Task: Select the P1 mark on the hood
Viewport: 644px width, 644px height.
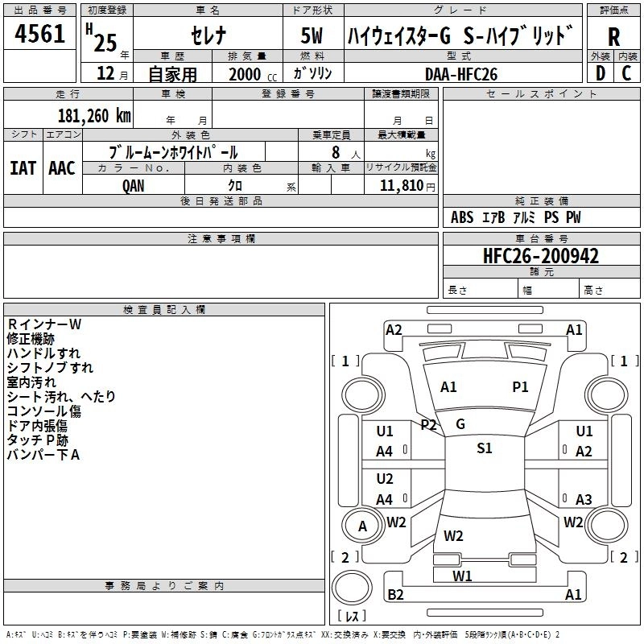Action: tap(520, 387)
